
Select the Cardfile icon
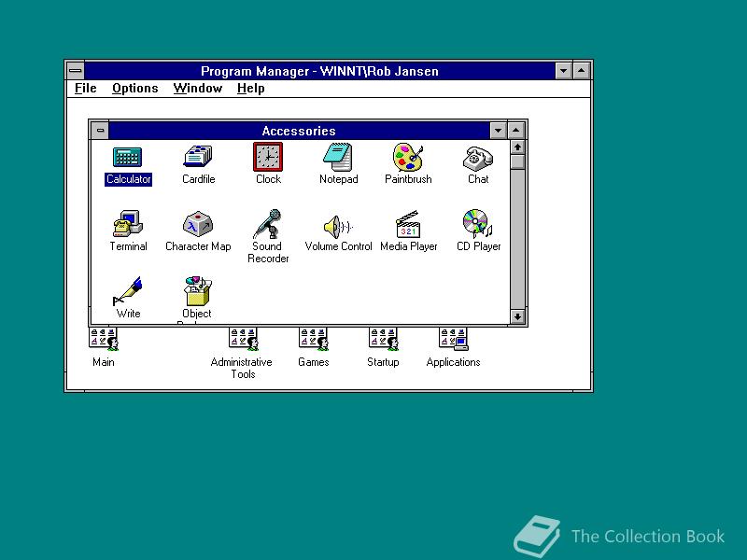tap(198, 157)
